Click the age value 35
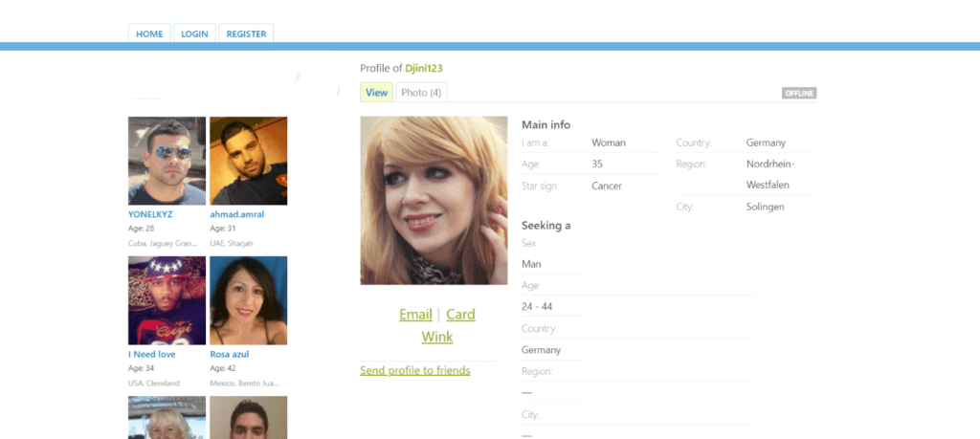 coord(597,164)
